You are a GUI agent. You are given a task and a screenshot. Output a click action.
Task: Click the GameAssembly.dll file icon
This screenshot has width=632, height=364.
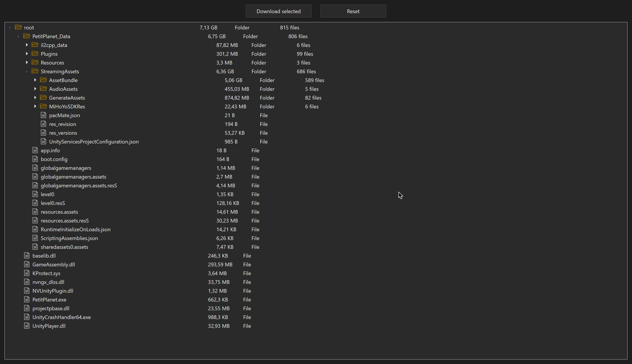(27, 264)
